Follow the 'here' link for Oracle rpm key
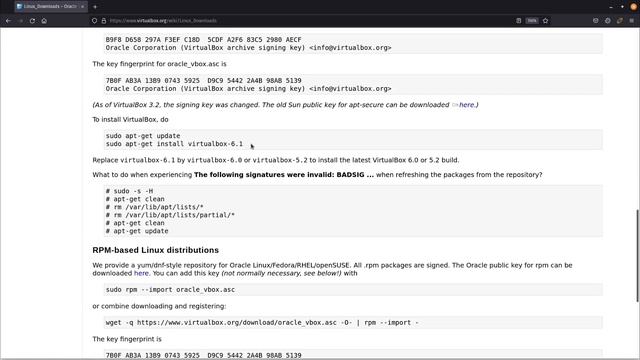Viewport: 640px width, 360px height. click(141, 273)
